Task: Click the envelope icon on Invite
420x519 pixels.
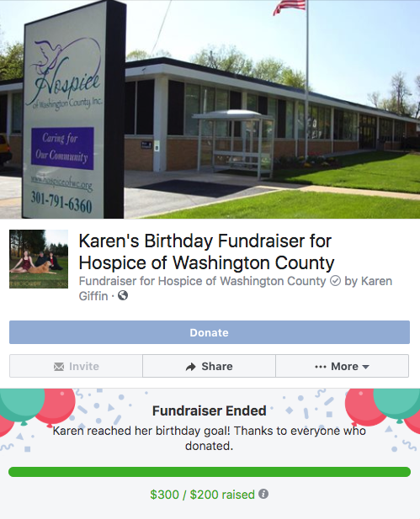Action: click(59, 367)
